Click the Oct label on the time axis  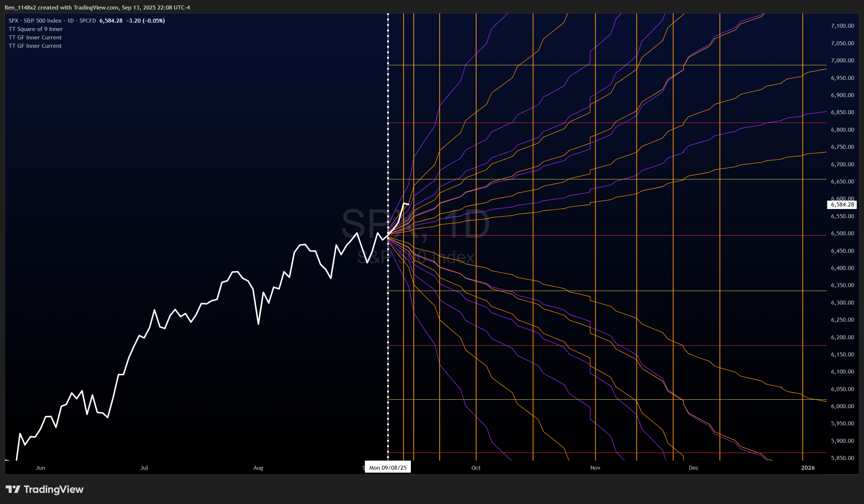coord(476,468)
